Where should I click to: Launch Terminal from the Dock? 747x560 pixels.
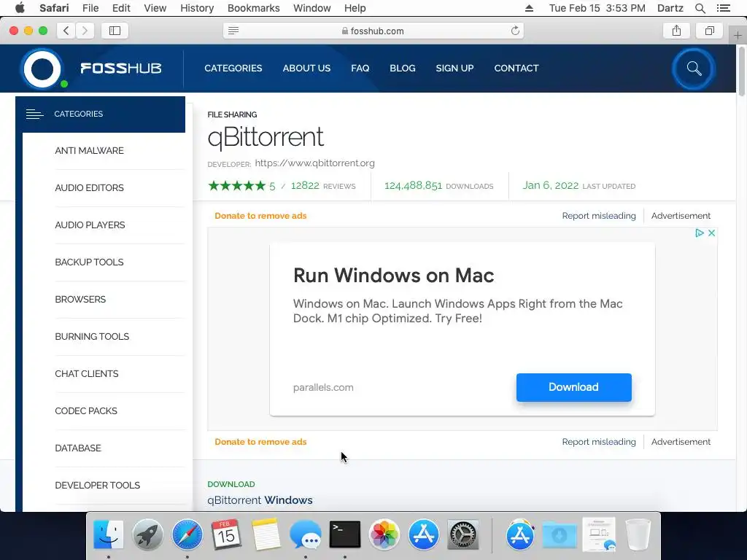[x=345, y=534]
